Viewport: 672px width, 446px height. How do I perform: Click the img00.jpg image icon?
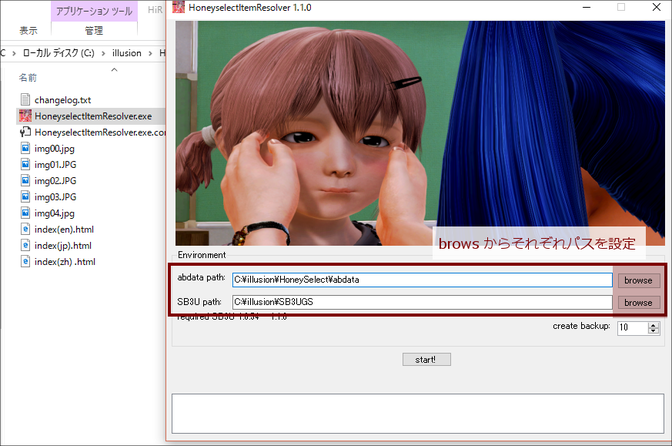pyautogui.click(x=25, y=148)
